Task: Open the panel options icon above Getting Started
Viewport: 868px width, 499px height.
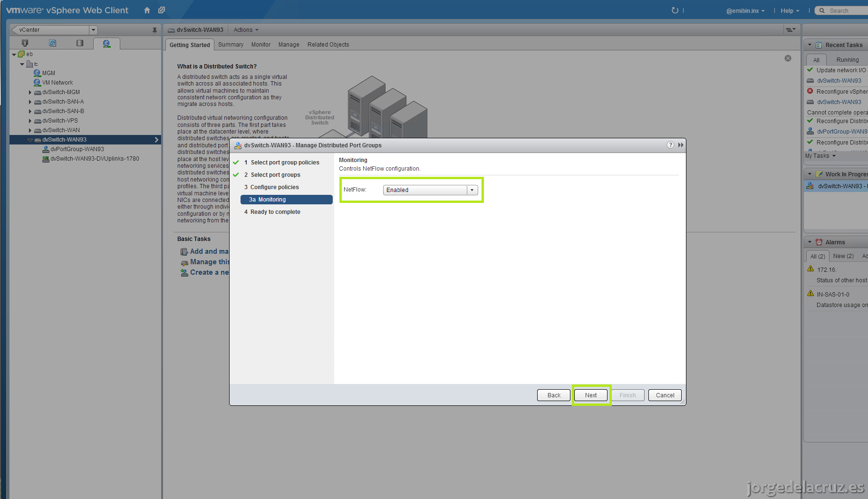Action: 790,30
